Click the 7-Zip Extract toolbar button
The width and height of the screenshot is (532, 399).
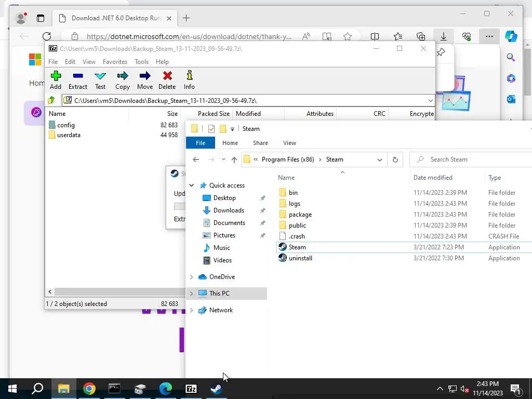click(78, 80)
